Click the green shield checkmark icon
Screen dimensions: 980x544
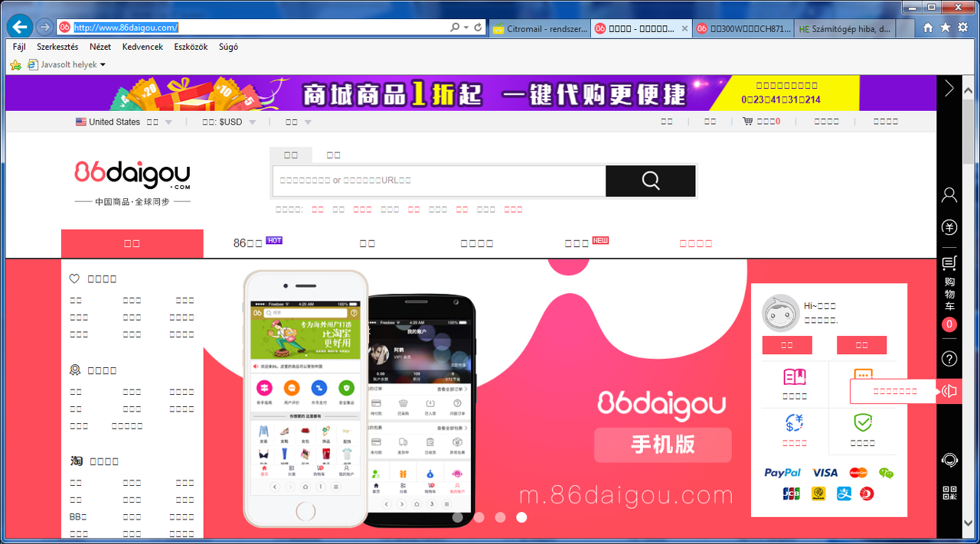(x=863, y=422)
